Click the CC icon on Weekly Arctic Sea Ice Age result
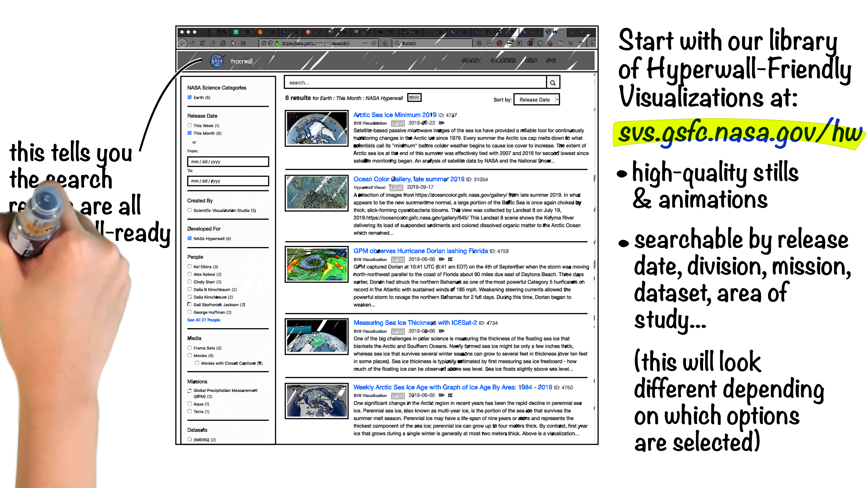The width and height of the screenshot is (868, 488). click(451, 395)
